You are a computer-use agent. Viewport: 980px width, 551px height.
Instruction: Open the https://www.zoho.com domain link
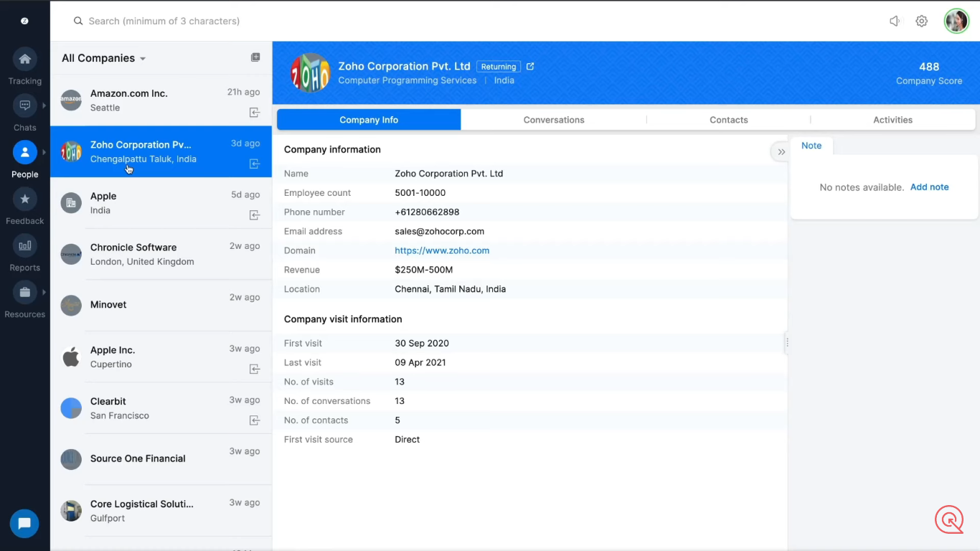[x=442, y=250]
